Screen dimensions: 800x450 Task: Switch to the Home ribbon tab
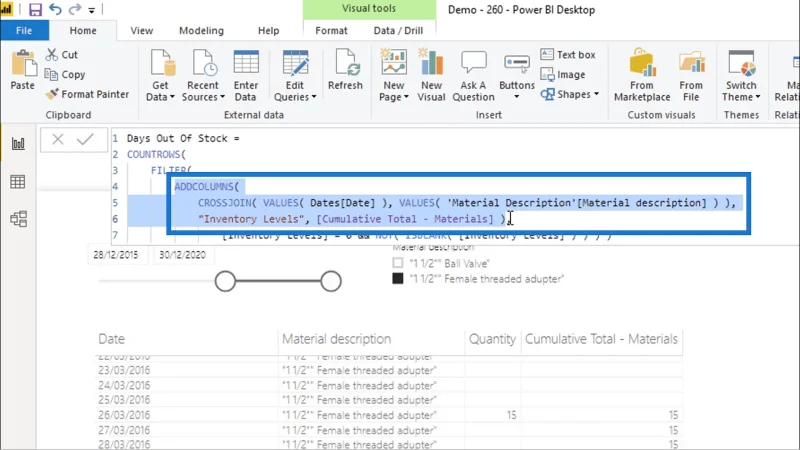(83, 31)
